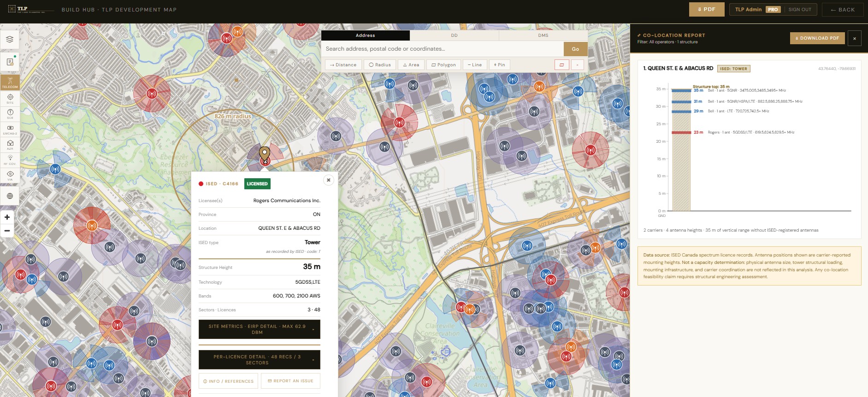Switch to the DMS coordinates tab
The image size is (868, 397).
(x=543, y=35)
